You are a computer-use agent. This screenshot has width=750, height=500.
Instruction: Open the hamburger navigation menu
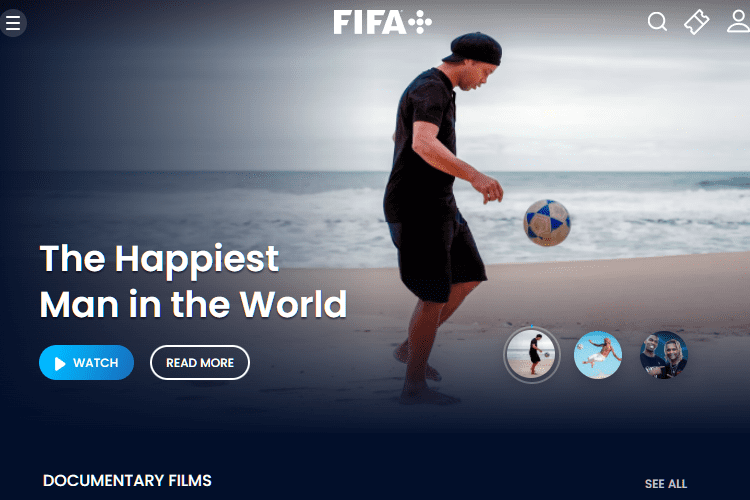click(x=13, y=22)
